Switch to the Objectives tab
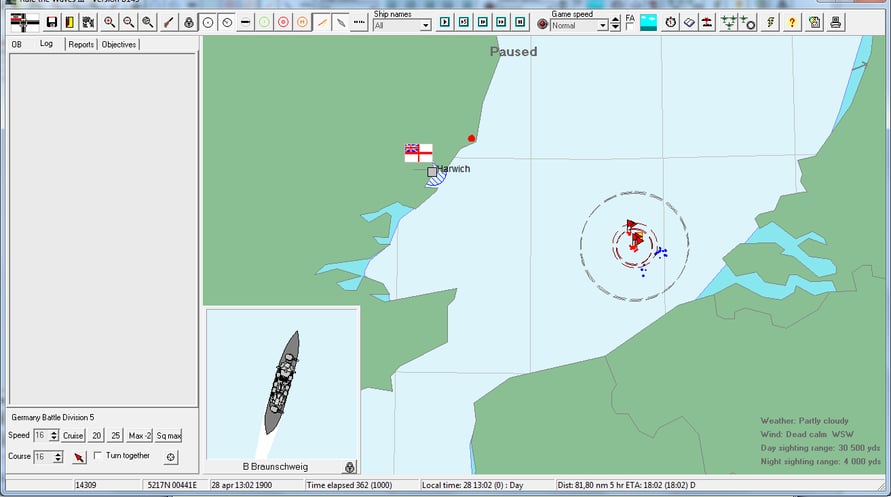This screenshot has width=891, height=497. click(x=119, y=44)
